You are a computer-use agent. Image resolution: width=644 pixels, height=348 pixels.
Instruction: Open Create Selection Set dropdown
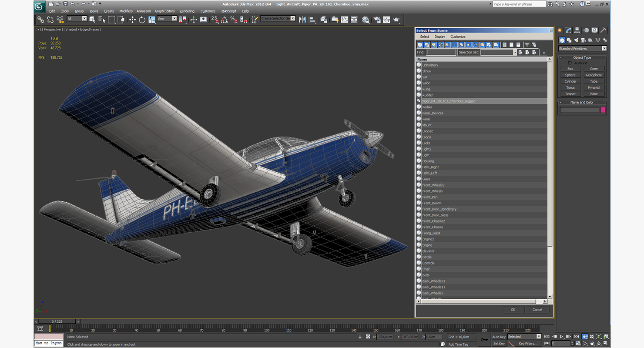tap(278, 18)
